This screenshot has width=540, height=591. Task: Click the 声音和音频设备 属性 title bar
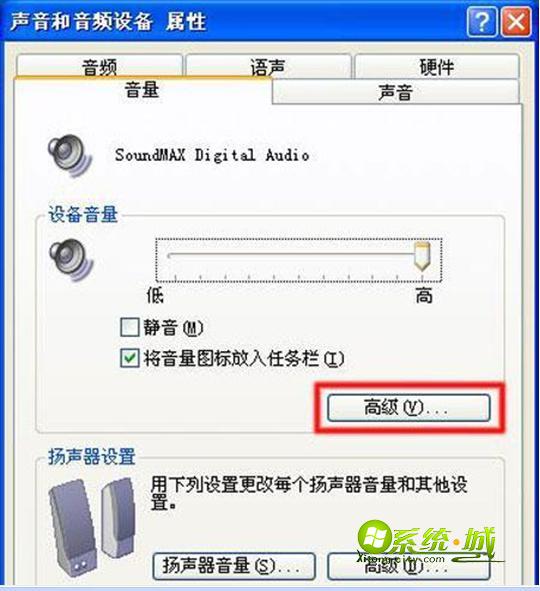[x=234, y=21]
